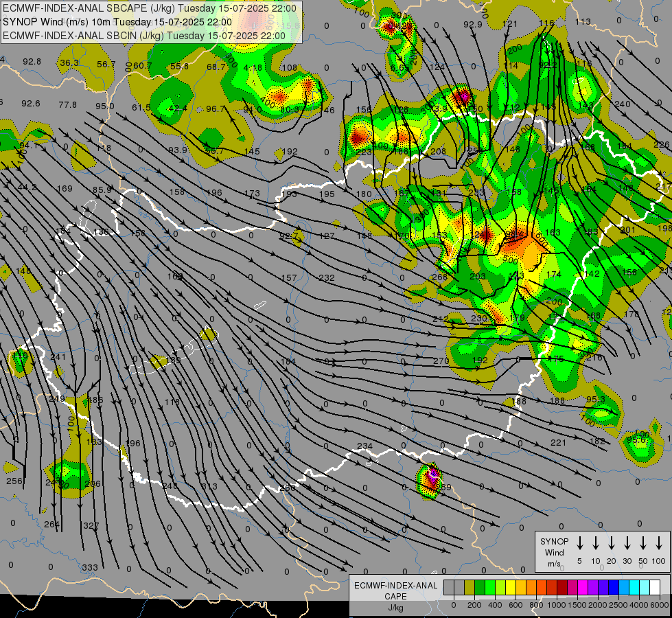Image resolution: width=672 pixels, height=618 pixels.
Task: Select the cyan swatch in CAPE legend
Action: 634,587
